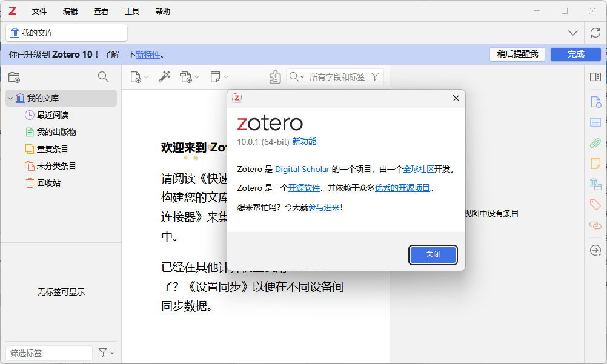
Task: Click the Zotero logo in the menu bar
Action: coord(12,12)
